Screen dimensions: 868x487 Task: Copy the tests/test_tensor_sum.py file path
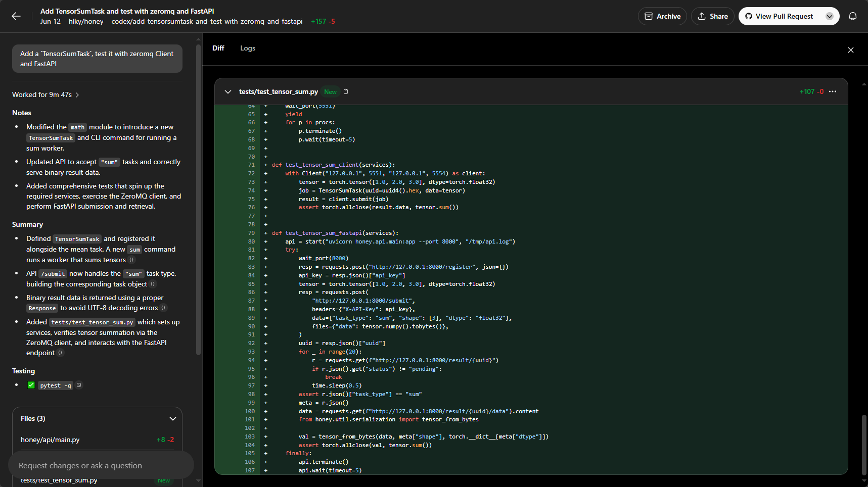pos(346,91)
